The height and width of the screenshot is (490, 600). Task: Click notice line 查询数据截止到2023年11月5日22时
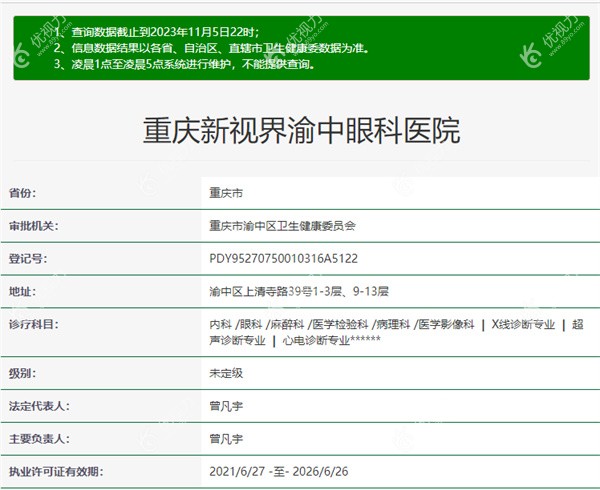click(x=166, y=32)
